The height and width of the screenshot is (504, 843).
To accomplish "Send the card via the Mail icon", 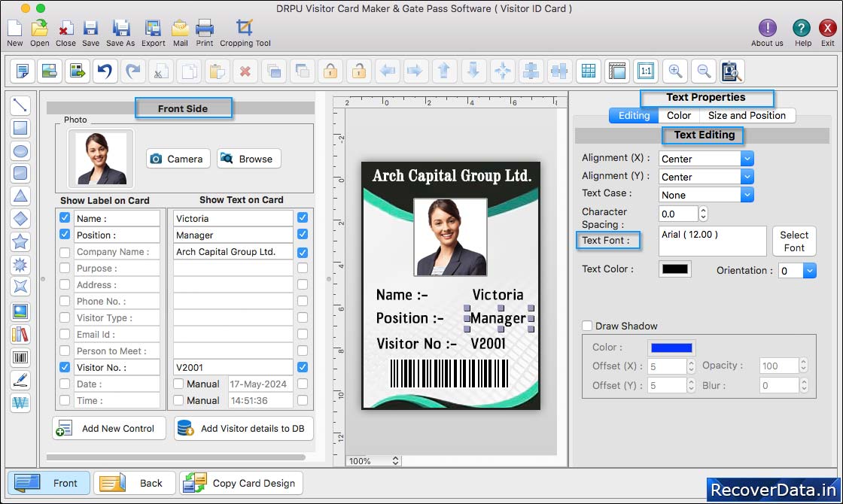I will (180, 28).
